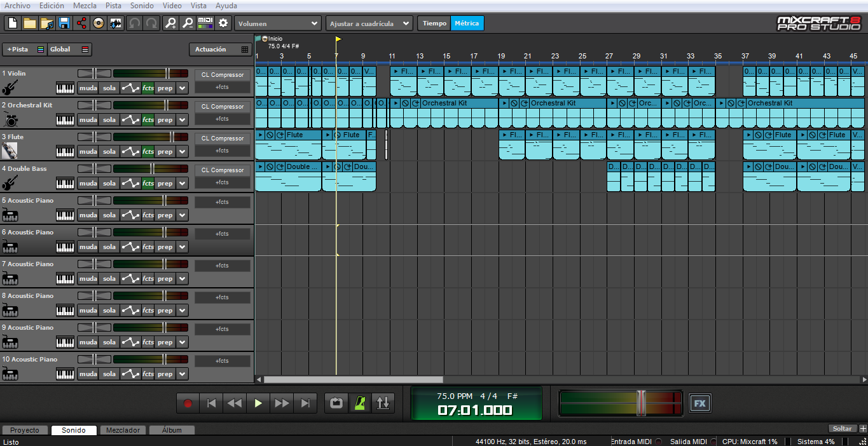Click the new project icon in toolbar
868x446 pixels.
[13, 24]
